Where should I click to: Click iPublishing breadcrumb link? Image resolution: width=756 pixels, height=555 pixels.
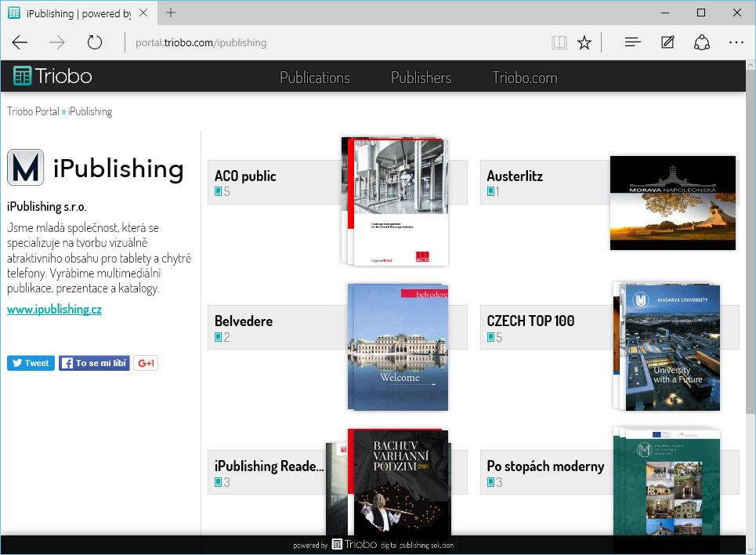point(89,111)
